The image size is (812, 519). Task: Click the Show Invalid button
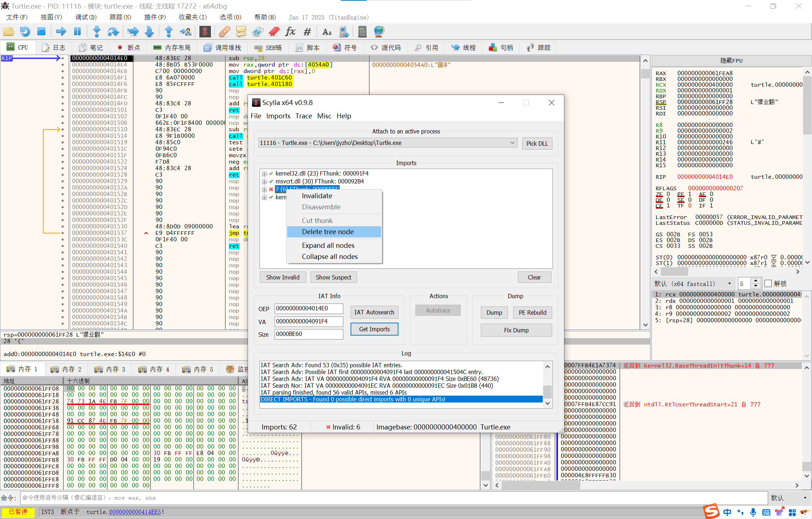pos(283,277)
